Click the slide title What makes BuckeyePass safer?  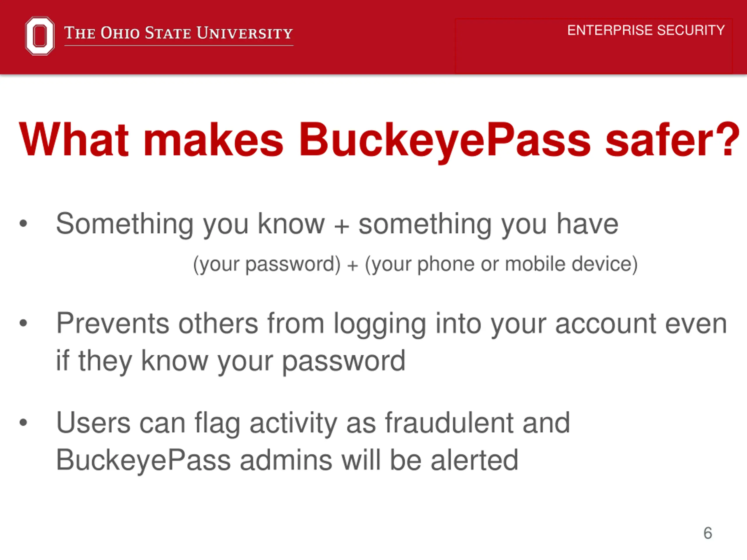coord(380,140)
